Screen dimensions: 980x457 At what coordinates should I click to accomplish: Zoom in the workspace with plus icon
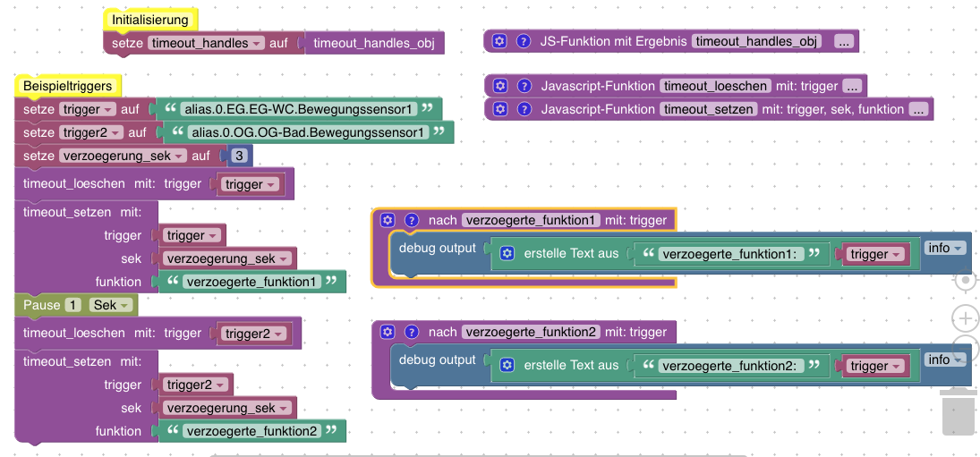(965, 319)
